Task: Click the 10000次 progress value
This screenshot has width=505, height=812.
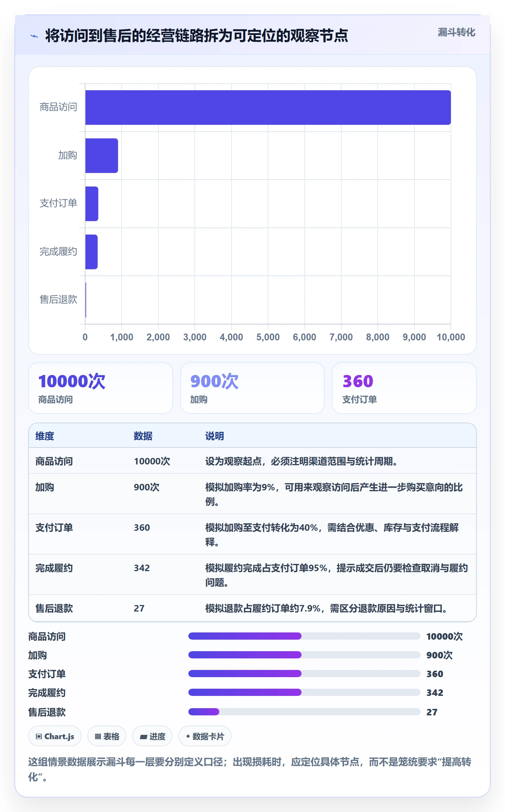Action: point(444,636)
